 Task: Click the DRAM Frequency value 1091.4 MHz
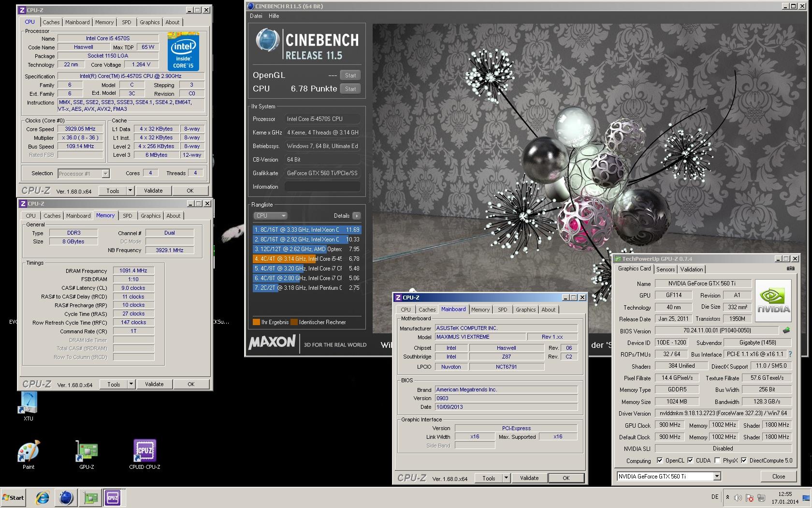click(133, 271)
